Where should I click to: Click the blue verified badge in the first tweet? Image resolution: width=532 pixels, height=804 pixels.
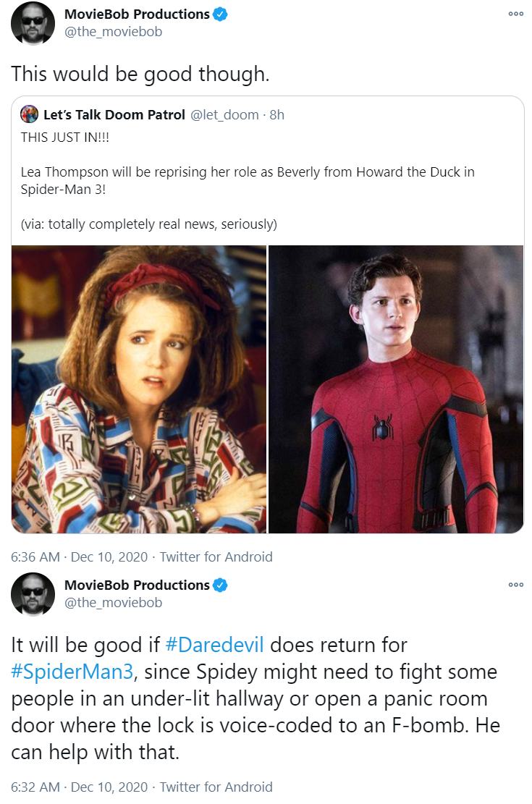click(x=220, y=14)
